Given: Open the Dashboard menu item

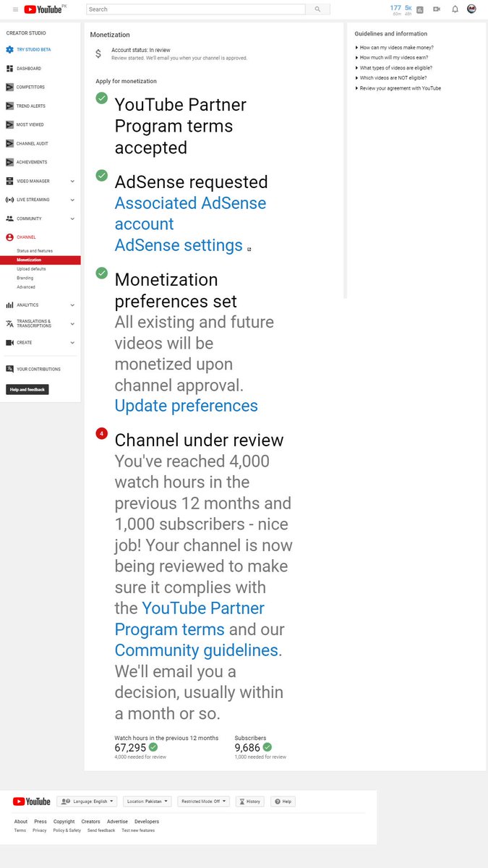Looking at the screenshot, I should (x=29, y=68).
